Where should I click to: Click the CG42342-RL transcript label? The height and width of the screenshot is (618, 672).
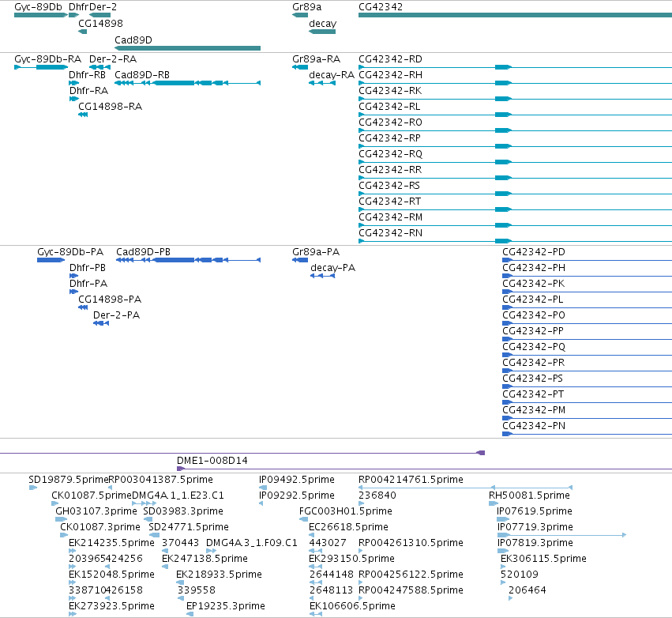[x=389, y=107]
